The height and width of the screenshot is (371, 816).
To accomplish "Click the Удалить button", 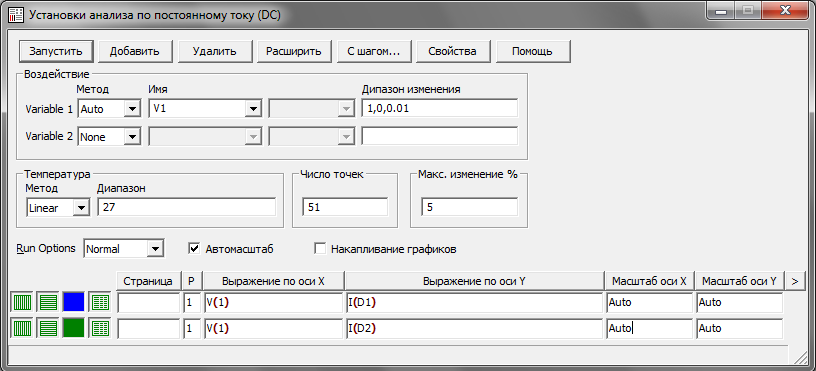I will [215, 51].
